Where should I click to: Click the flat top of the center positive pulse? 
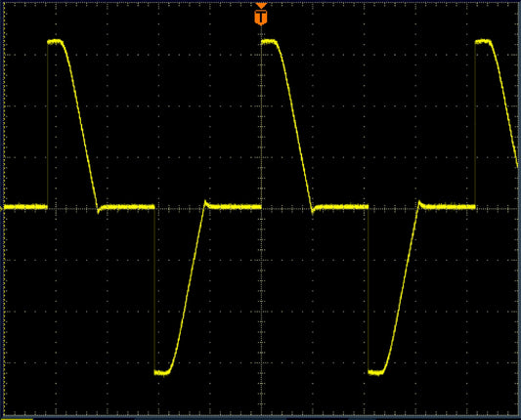pyautogui.click(x=269, y=42)
